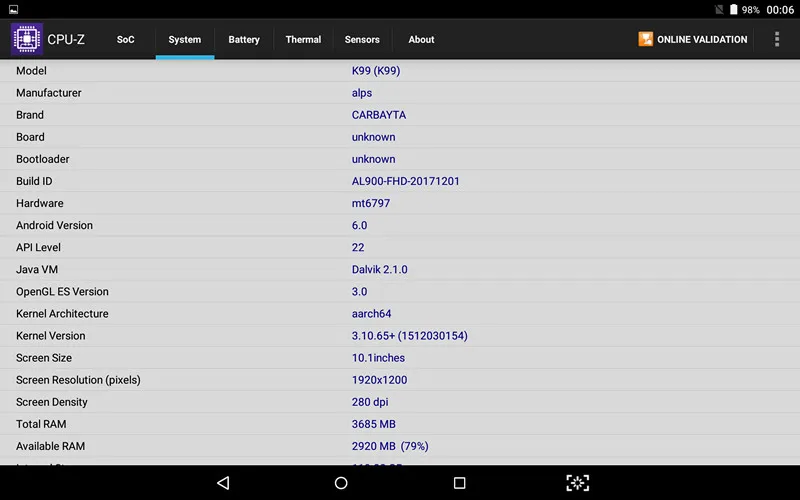This screenshot has height=500, width=800.
Task: Select the value Dalvik 2.1.0
Action: [380, 269]
